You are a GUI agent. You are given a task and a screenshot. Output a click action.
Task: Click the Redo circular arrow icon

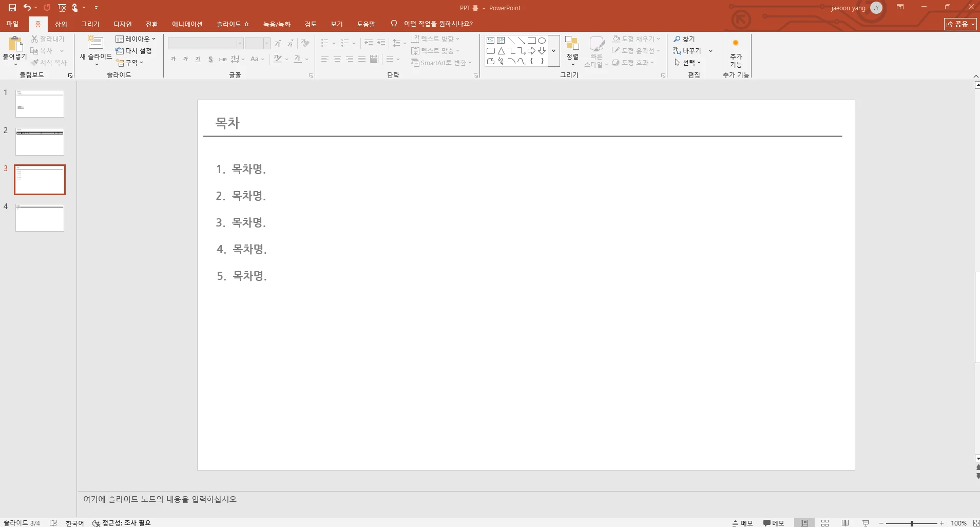(x=47, y=8)
